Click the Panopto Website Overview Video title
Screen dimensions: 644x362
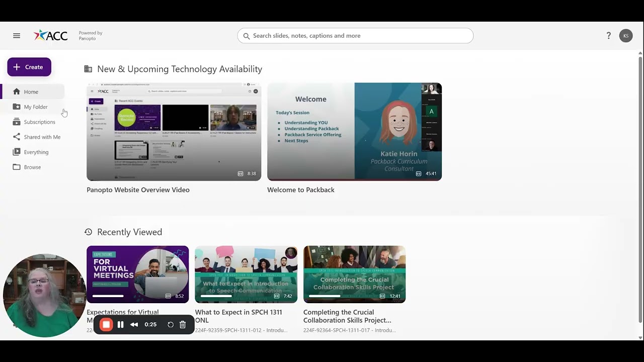[x=138, y=190]
